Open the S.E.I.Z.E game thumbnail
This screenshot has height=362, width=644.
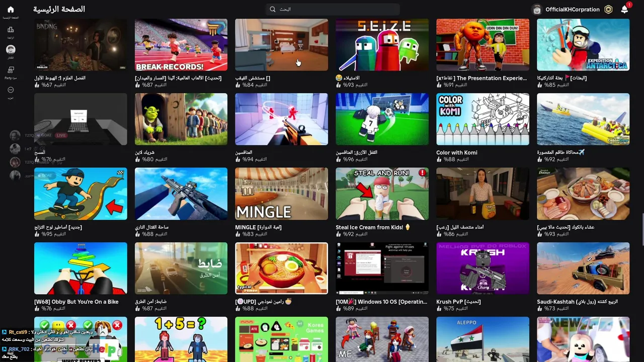tap(382, 45)
